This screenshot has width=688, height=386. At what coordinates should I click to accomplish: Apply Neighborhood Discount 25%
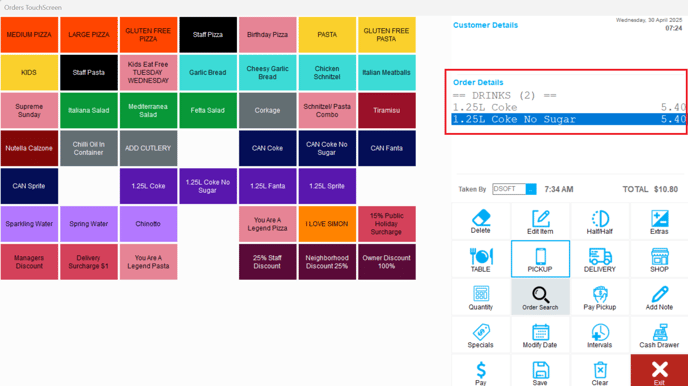(x=327, y=262)
